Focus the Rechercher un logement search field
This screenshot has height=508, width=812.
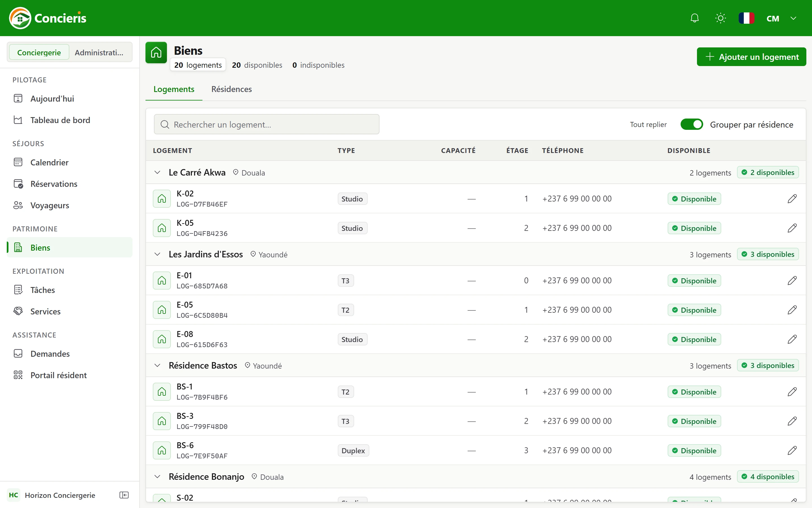(x=266, y=124)
